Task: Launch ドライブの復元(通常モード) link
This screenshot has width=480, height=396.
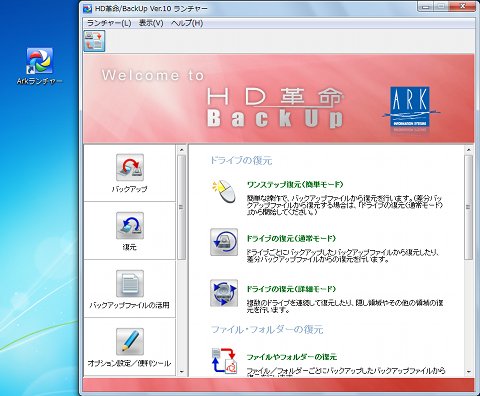Action: click(291, 238)
